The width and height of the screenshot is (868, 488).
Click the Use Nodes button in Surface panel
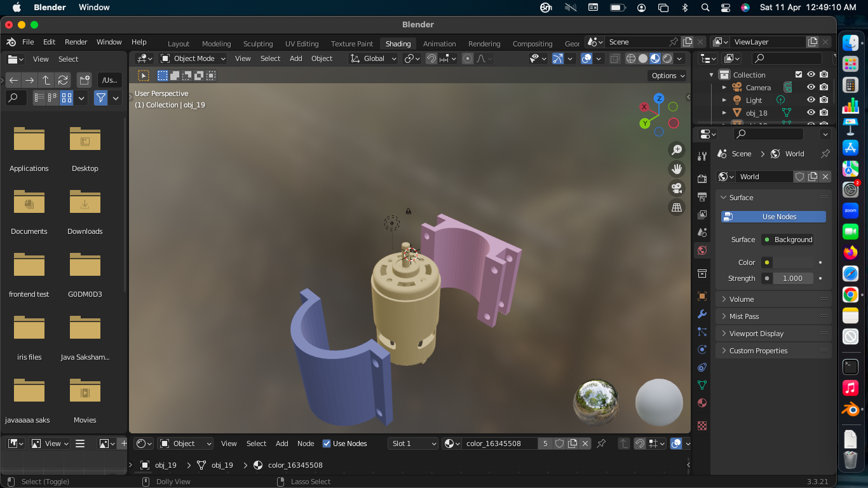773,217
